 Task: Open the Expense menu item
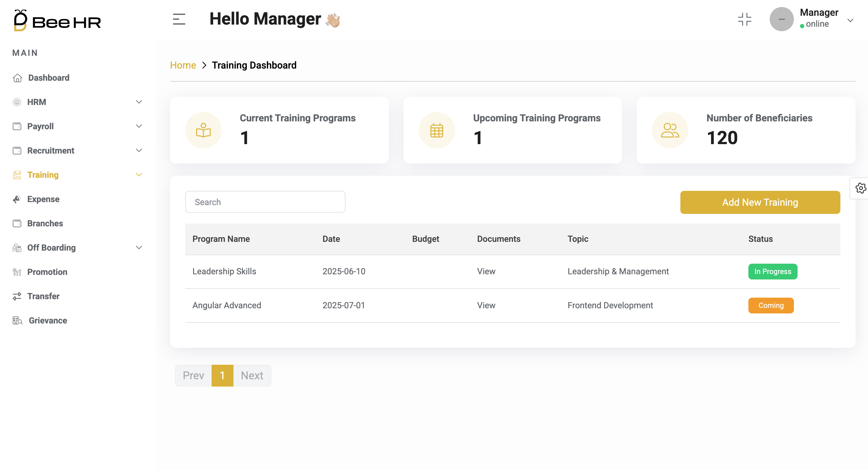pyautogui.click(x=43, y=199)
